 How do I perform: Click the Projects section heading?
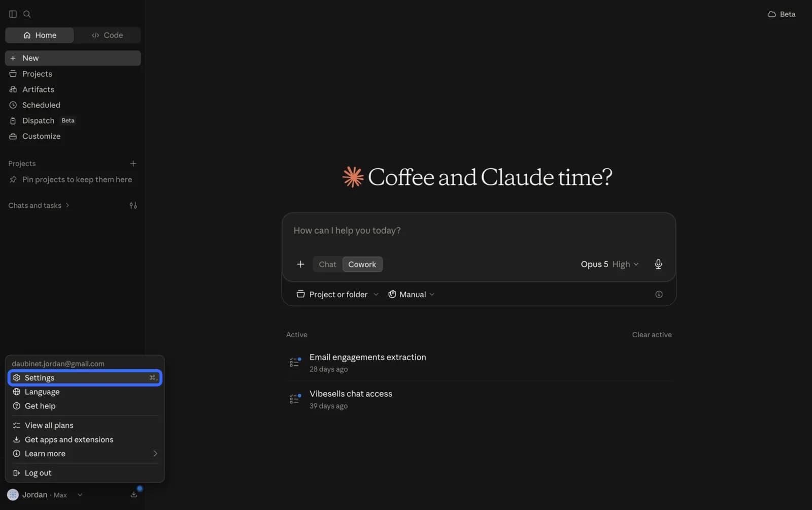click(22, 164)
